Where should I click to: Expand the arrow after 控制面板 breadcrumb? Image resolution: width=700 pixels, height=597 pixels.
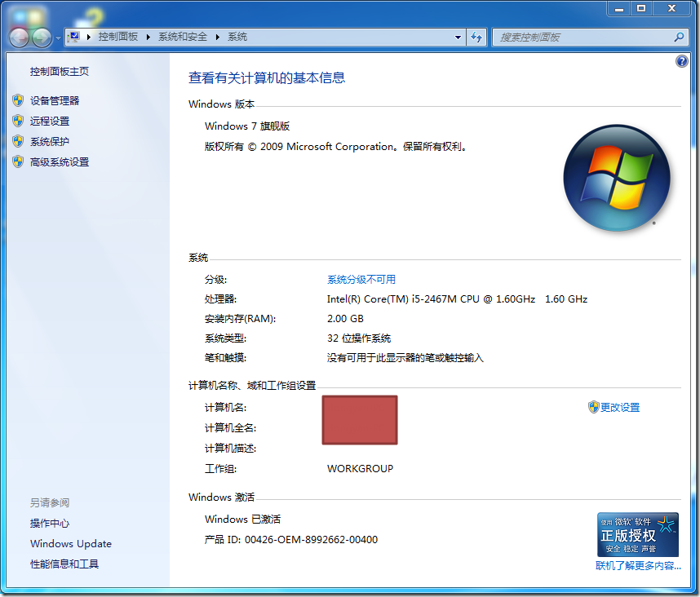click(148, 37)
